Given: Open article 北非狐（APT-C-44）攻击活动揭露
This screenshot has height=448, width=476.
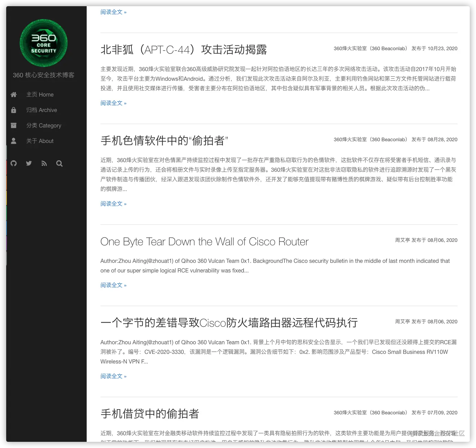Looking at the screenshot, I should tap(184, 49).
